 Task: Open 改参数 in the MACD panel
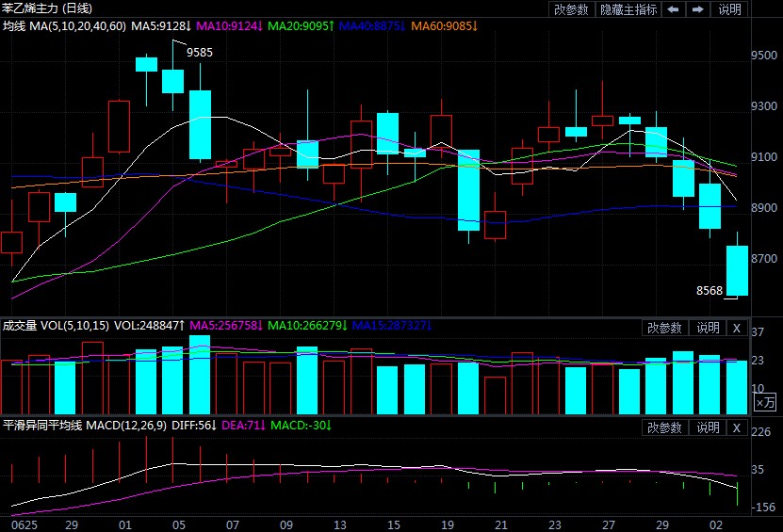click(x=664, y=427)
